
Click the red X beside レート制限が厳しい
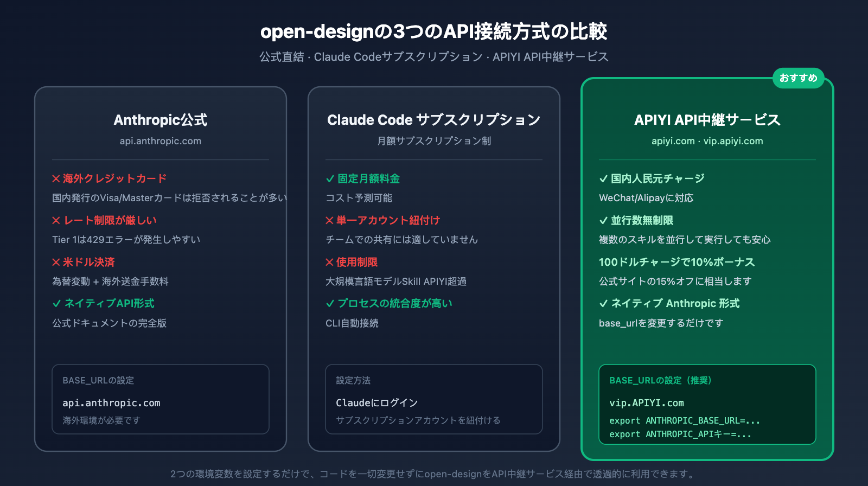(56, 221)
